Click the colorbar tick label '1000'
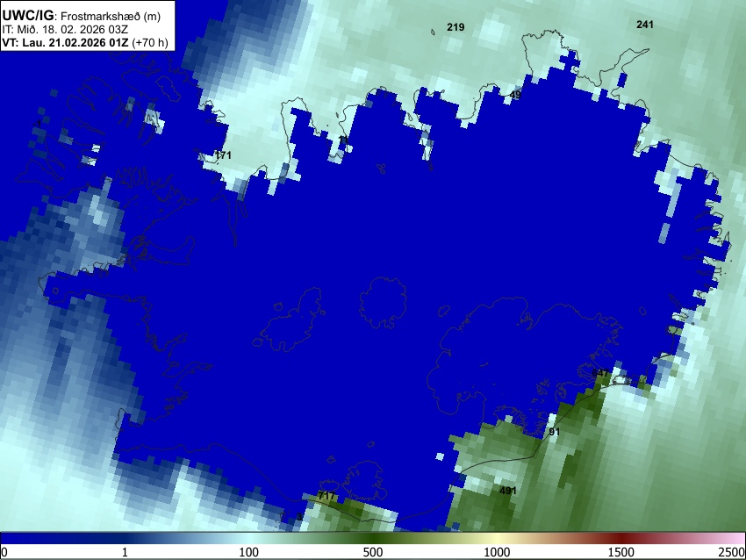This screenshot has height=560, width=746. 497,552
